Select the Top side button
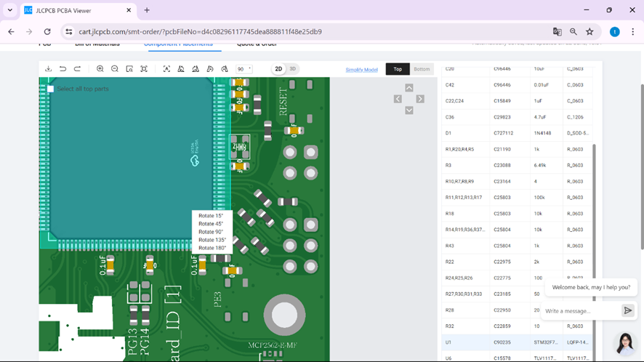 pyautogui.click(x=398, y=69)
